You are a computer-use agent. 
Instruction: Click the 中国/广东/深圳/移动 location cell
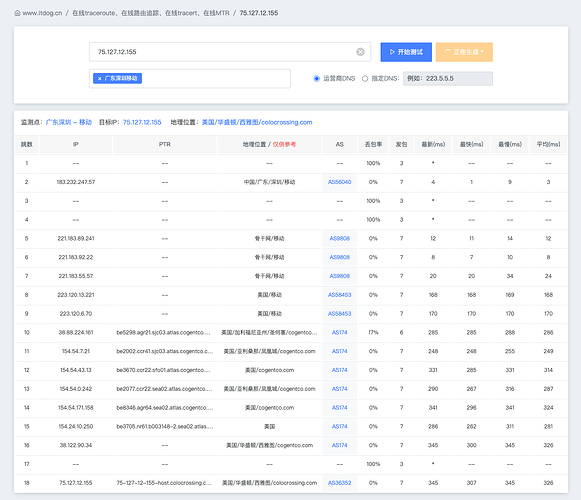[x=269, y=182]
